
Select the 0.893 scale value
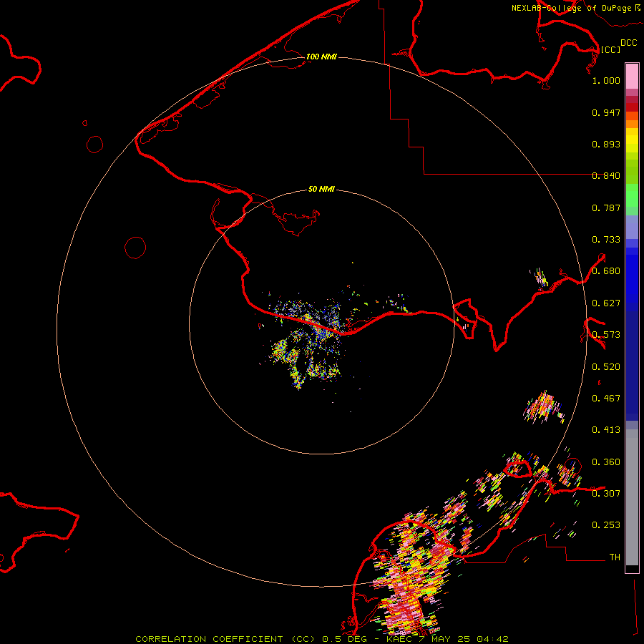point(606,144)
